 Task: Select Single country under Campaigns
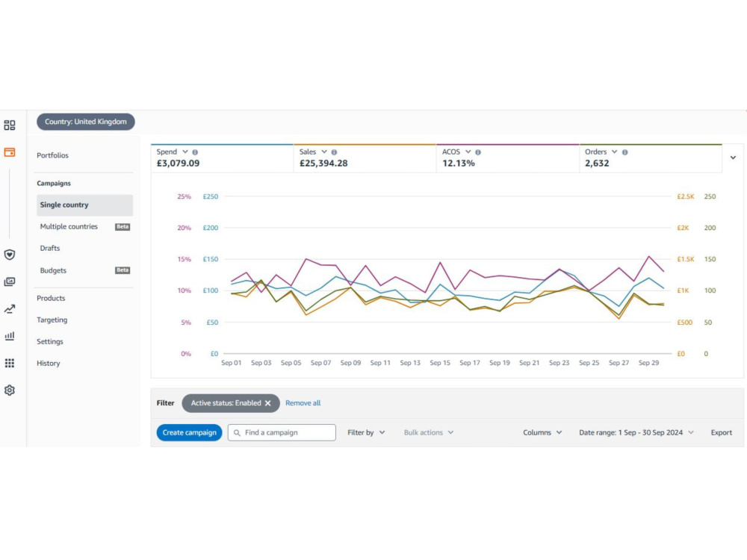point(84,205)
